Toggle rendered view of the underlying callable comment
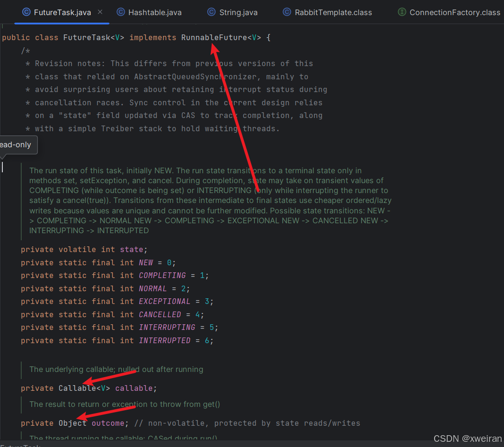The height and width of the screenshot is (447, 504). tap(21, 369)
